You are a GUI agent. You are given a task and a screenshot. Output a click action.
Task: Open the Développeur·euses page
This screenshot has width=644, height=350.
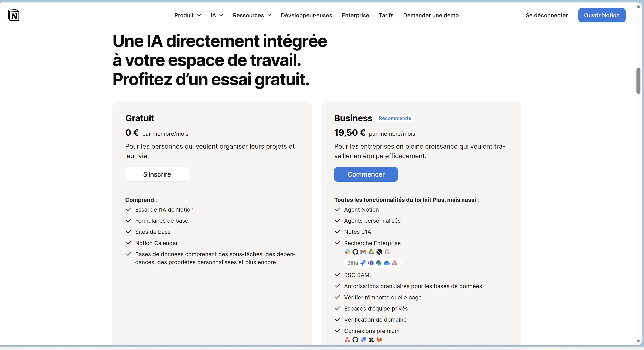click(306, 15)
